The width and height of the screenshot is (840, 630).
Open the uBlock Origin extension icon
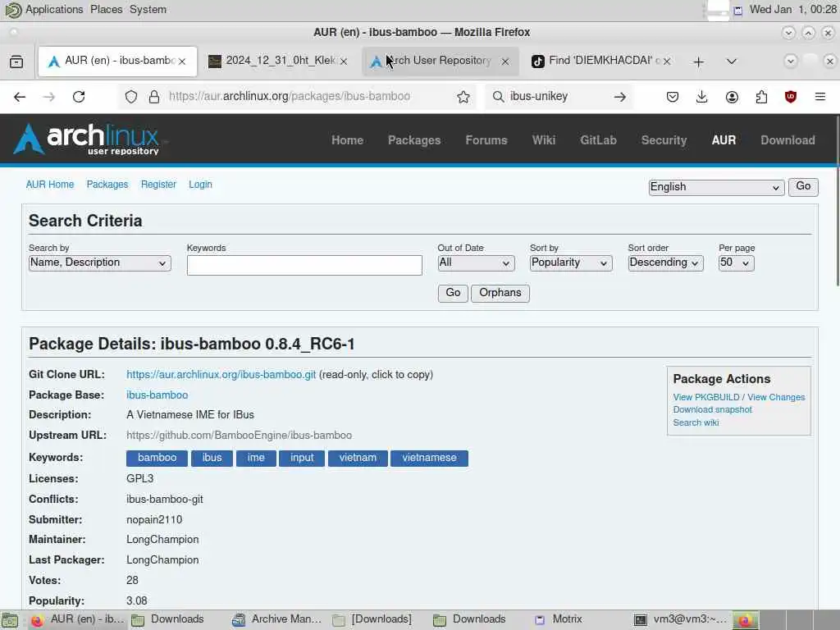(791, 97)
